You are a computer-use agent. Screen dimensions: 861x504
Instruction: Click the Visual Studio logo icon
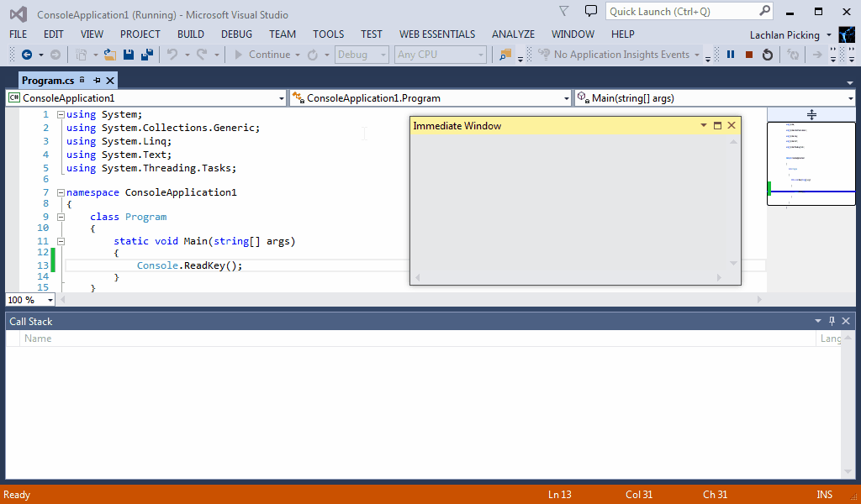(18, 14)
